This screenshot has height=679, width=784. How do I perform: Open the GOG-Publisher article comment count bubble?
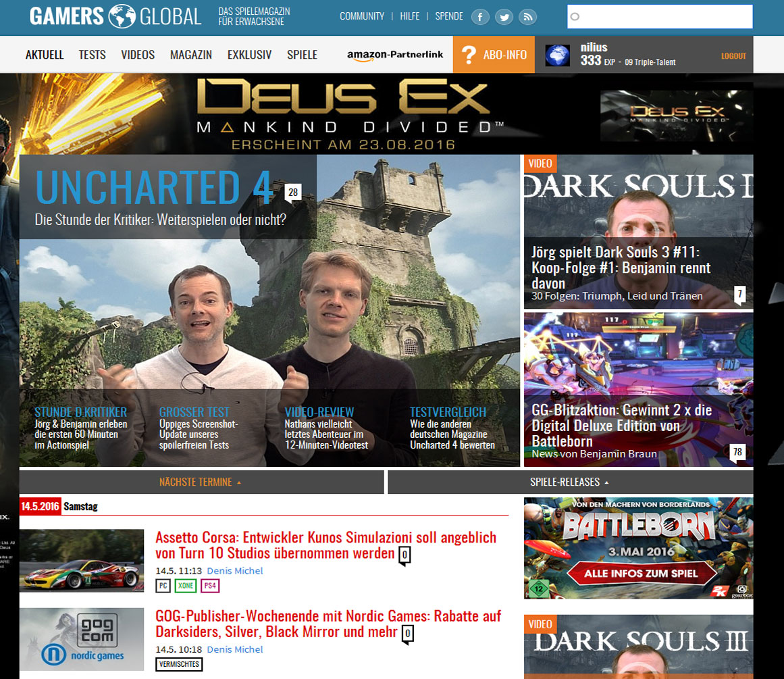(407, 634)
